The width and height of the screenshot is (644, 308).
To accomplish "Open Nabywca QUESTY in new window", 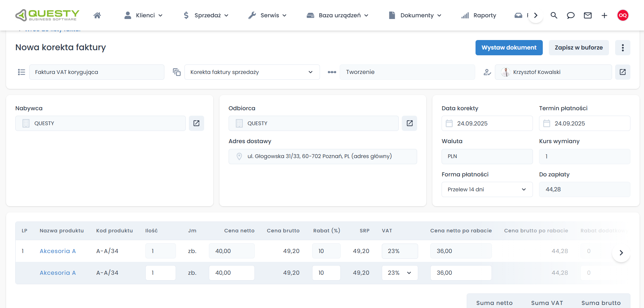I will click(196, 123).
